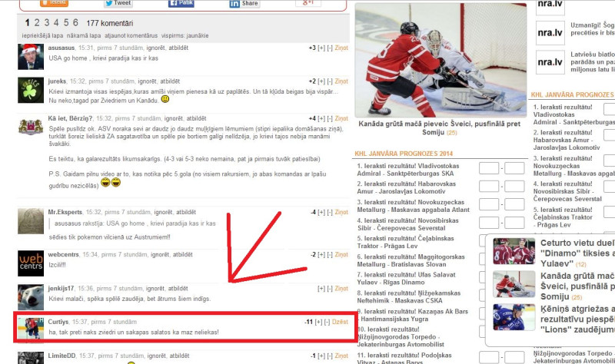The image size is (615, 364).
Task: Downvote [-] the jureks comment
Action: click(x=330, y=81)
